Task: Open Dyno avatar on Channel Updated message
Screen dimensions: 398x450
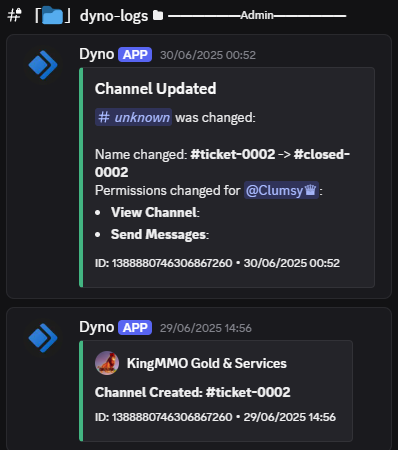Action: pyautogui.click(x=43, y=65)
